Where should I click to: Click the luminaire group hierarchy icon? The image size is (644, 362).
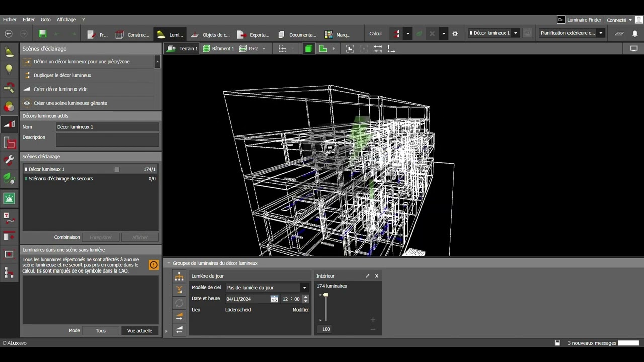[x=179, y=277]
